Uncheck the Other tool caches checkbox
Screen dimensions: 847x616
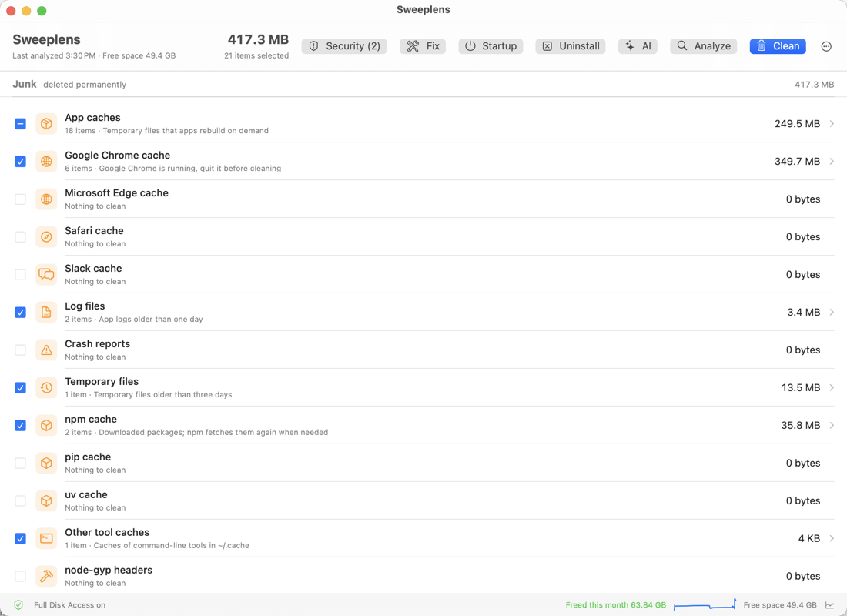coord(20,538)
